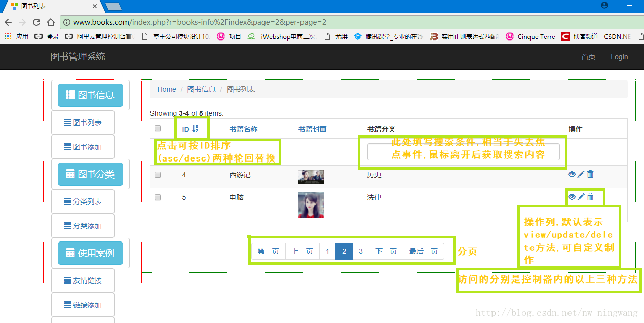Viewport: 644px width, 323px height.
Task: Go to 第一页 in pagination
Action: pyautogui.click(x=269, y=251)
